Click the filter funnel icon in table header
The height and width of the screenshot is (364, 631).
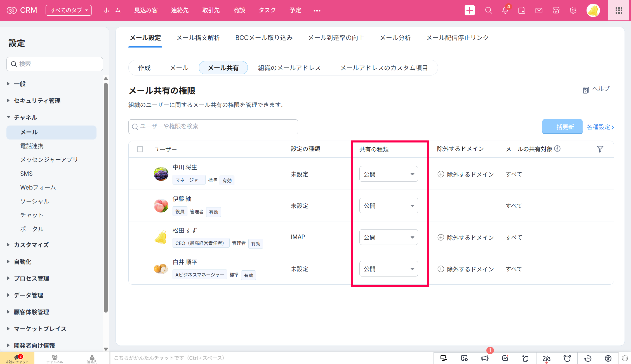[600, 149]
